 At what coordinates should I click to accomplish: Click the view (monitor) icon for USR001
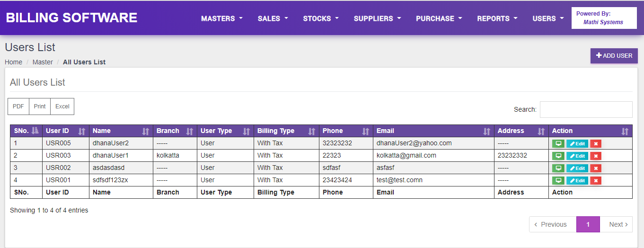coord(558,180)
